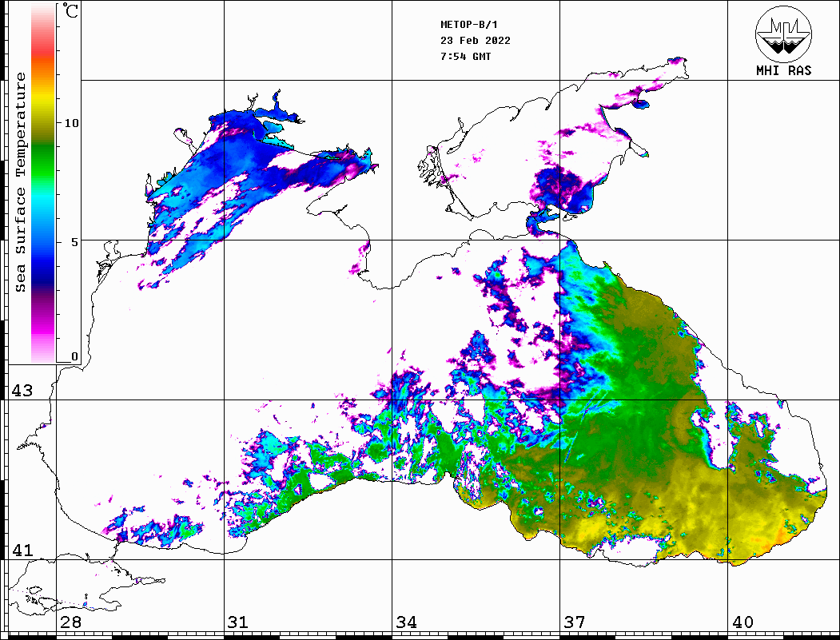Image resolution: width=840 pixels, height=640 pixels.
Task: Click the longitude label '31'
Action: tap(238, 622)
